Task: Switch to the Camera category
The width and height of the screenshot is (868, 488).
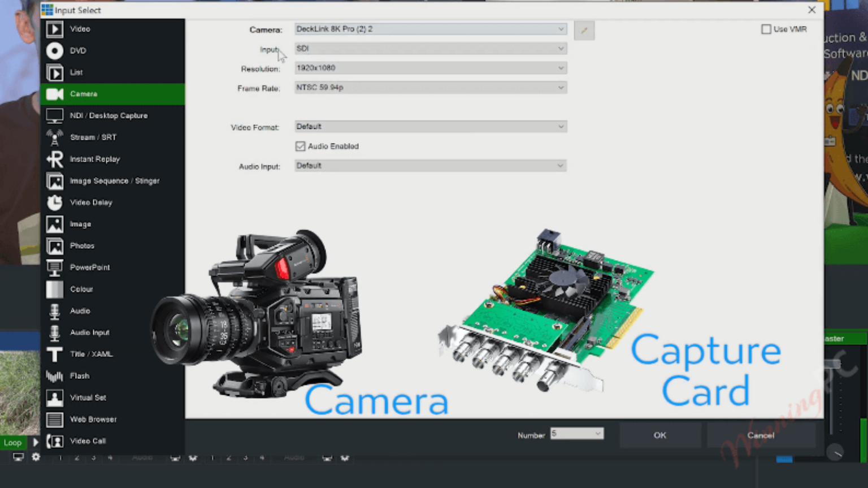Action: pos(112,94)
